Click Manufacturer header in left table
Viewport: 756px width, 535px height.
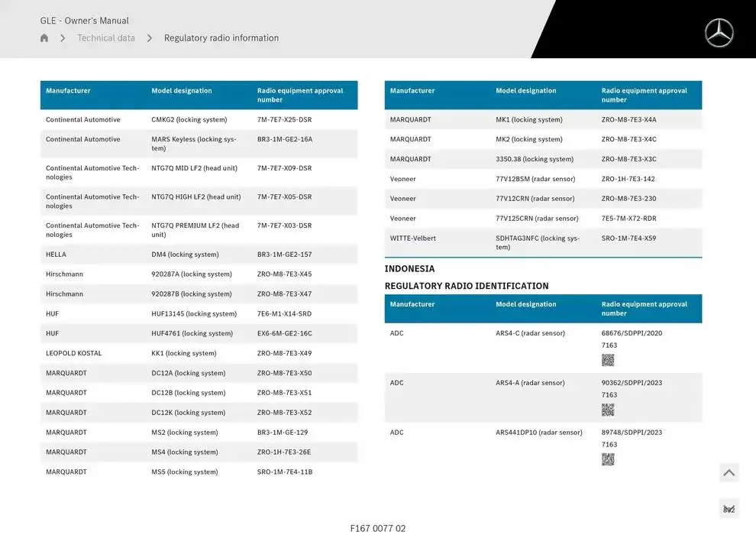68,91
